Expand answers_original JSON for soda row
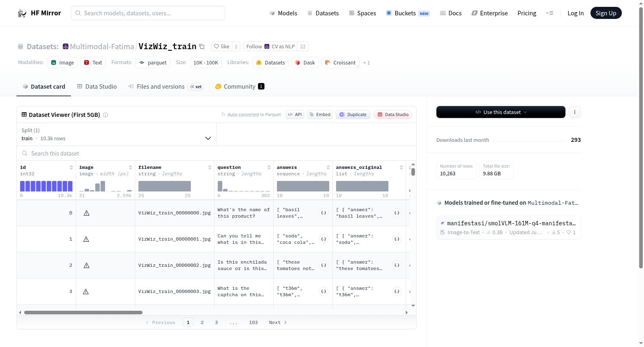This screenshot has width=644, height=347. click(397, 239)
